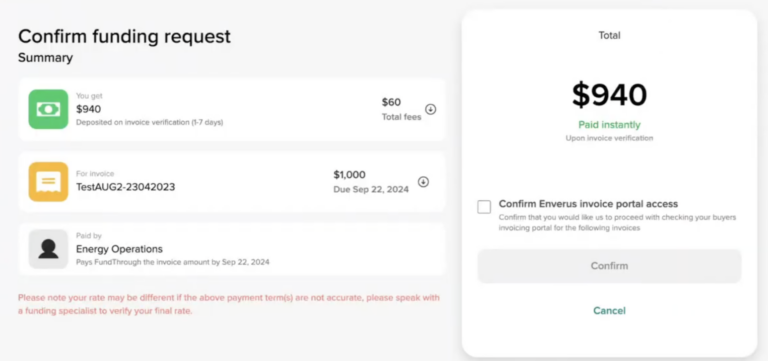Screen dimensions: 768x361
Task: Click the TestAUG2-23042023 invoice name
Action: pos(125,187)
